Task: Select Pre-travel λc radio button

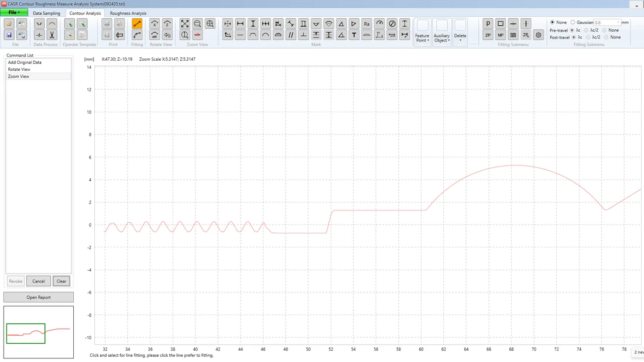Action: pos(572,30)
